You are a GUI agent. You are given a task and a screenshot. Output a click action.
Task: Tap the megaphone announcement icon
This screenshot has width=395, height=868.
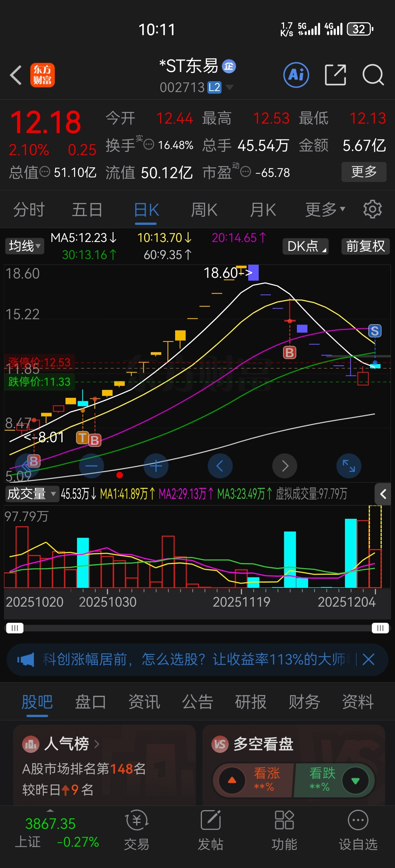26,660
